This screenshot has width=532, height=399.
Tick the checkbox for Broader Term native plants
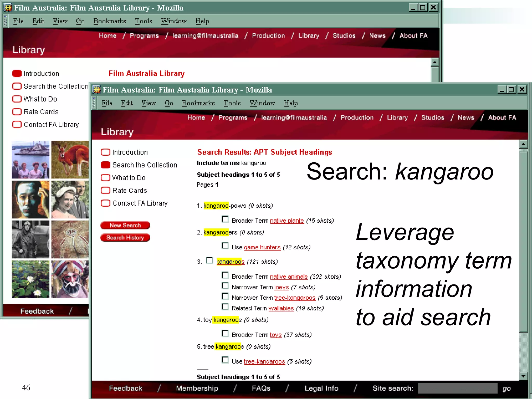(x=225, y=219)
